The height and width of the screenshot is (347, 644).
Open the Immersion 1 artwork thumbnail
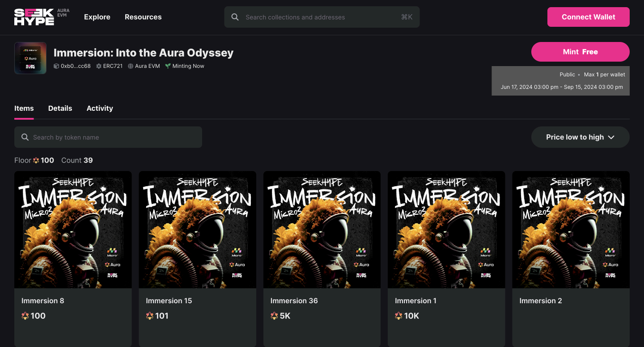pos(446,230)
